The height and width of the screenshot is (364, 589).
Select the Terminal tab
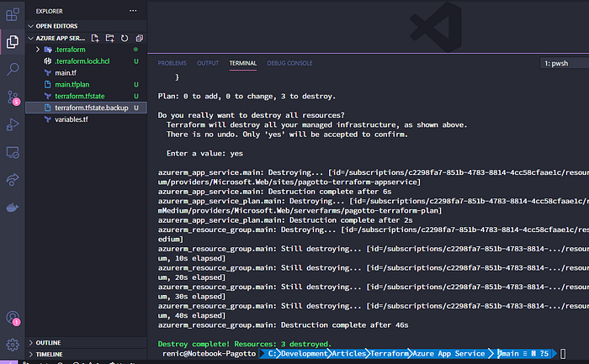click(243, 63)
